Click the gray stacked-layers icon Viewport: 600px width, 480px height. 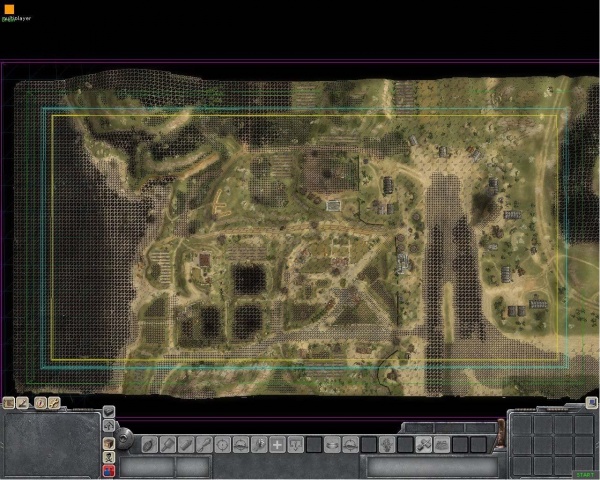[x=109, y=412]
